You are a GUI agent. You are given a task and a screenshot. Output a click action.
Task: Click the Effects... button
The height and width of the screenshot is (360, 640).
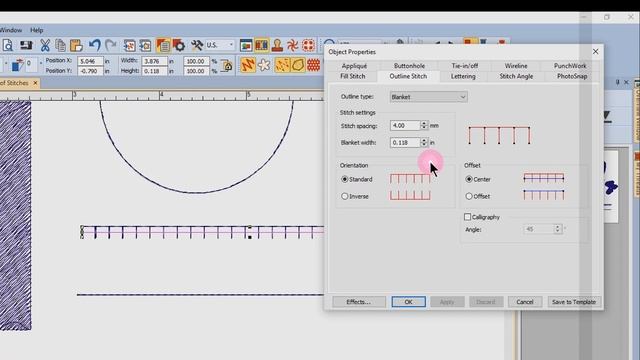point(358,302)
